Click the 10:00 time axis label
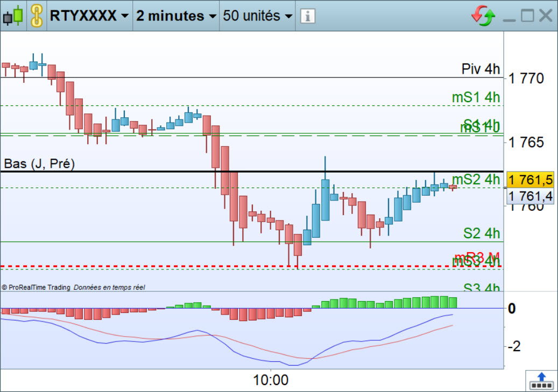Screen dimensions: 558x392 pyautogui.click(x=271, y=380)
